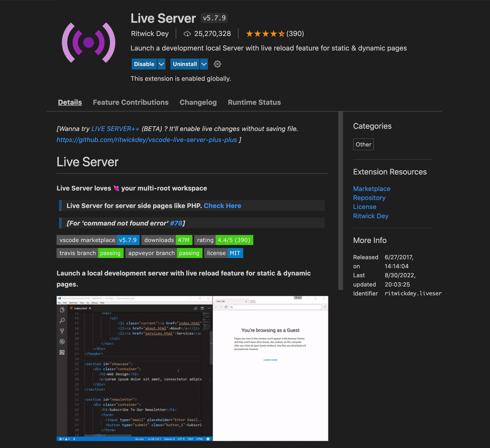Open Ritwick Dey link under Extension Resources
Viewport: 490px width, 448px height.
(371, 216)
